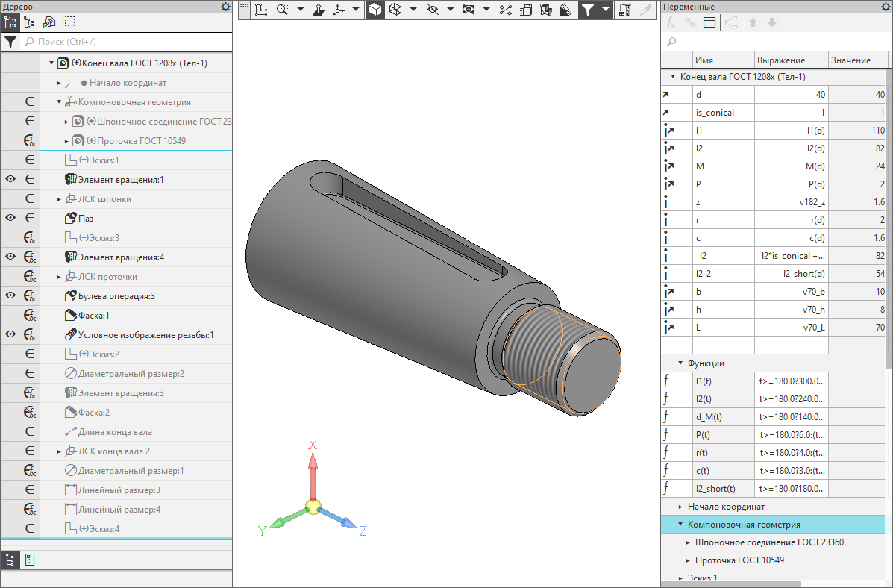Viewport: 893px width, 588px height.
Task: Click the view orientation axes icon
Action: point(339,10)
